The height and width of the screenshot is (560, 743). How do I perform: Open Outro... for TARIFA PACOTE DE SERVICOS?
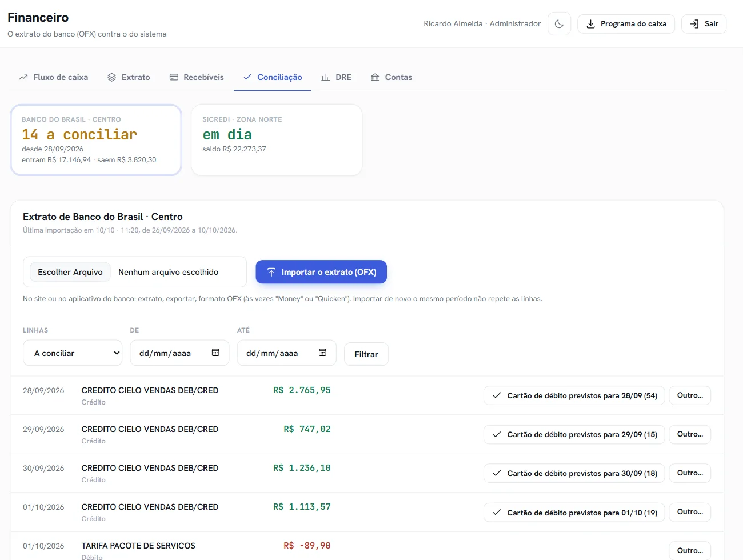[690, 550]
